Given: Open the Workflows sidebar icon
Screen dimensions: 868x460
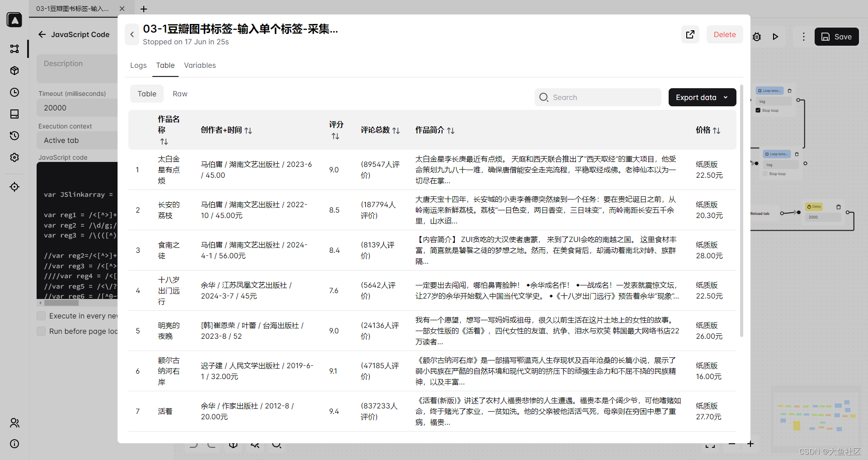Looking at the screenshot, I should pyautogui.click(x=14, y=48).
